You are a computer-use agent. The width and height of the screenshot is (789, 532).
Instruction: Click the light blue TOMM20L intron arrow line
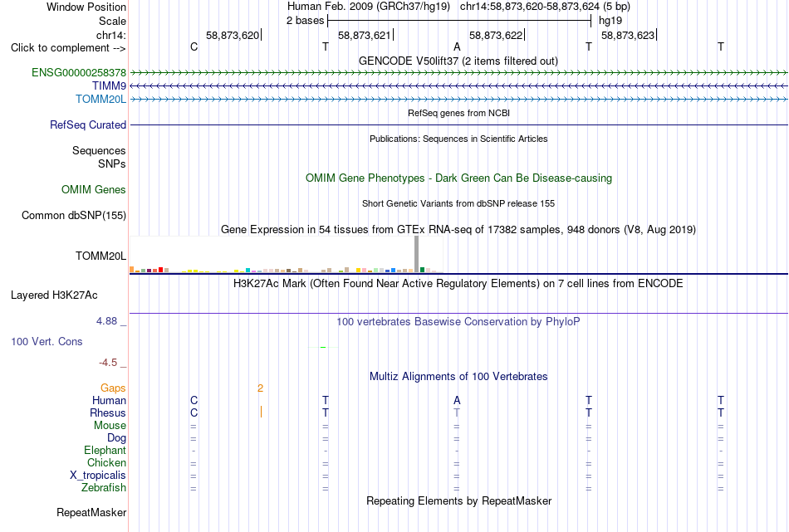[x=458, y=99]
